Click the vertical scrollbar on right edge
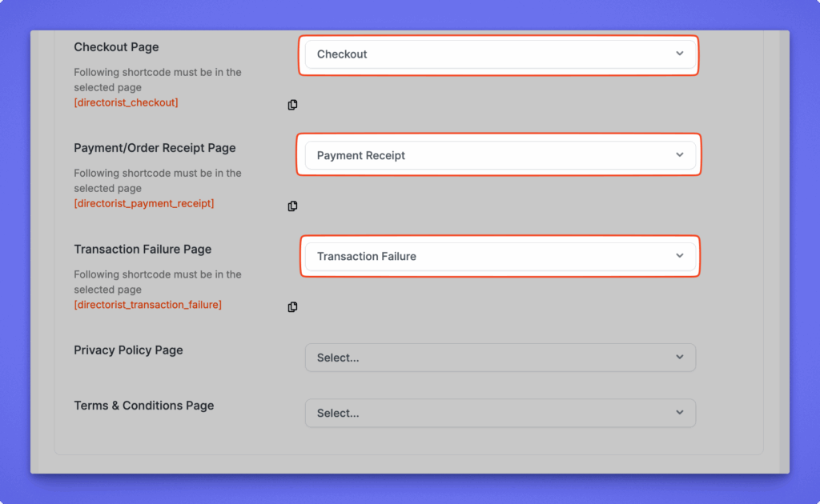The width and height of the screenshot is (820, 504). [x=784, y=240]
